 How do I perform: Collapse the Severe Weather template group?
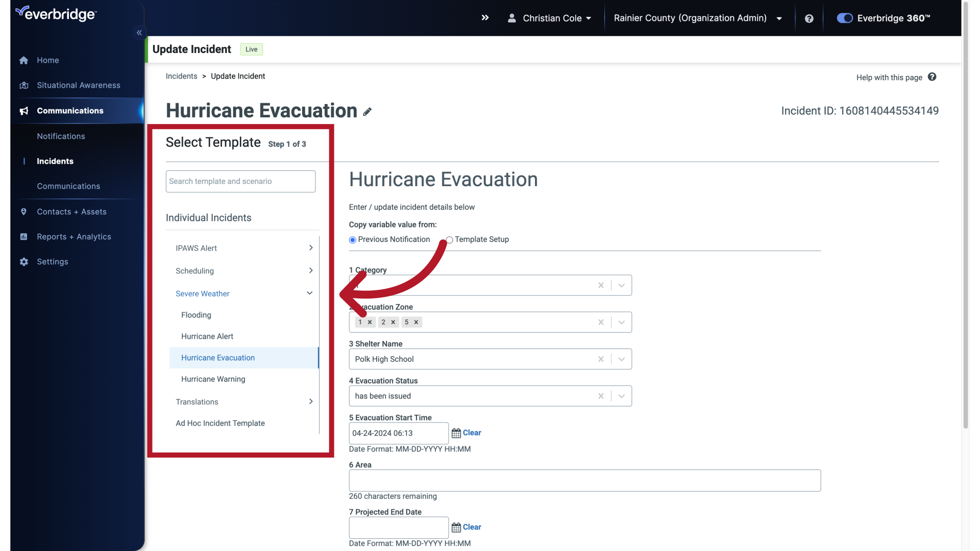pyautogui.click(x=309, y=293)
